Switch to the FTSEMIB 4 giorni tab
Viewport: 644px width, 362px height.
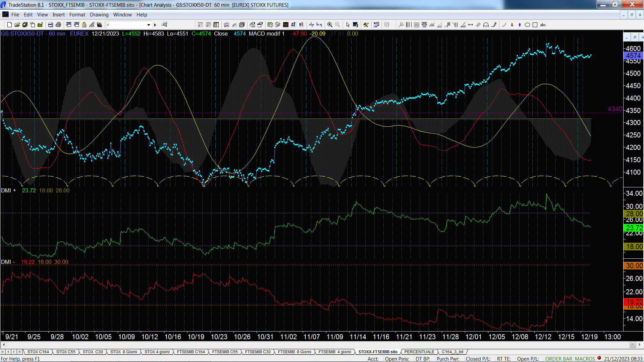(x=335, y=352)
